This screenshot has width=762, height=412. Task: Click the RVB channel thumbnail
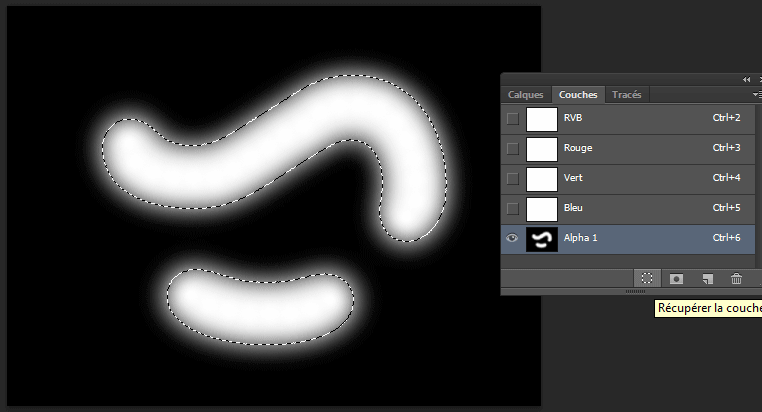(x=542, y=119)
